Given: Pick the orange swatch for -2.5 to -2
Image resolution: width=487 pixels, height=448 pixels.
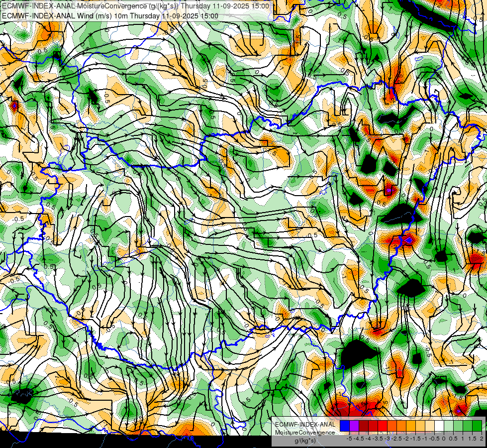Looking at the screenshot, I should click(401, 426).
